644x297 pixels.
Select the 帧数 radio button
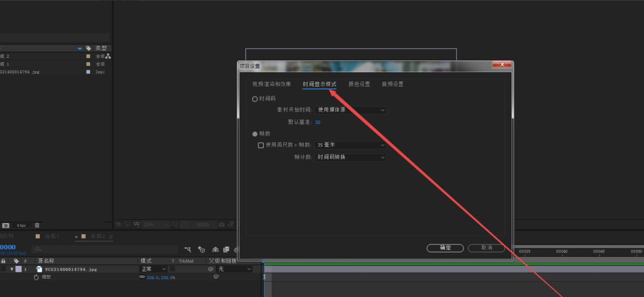tap(255, 134)
